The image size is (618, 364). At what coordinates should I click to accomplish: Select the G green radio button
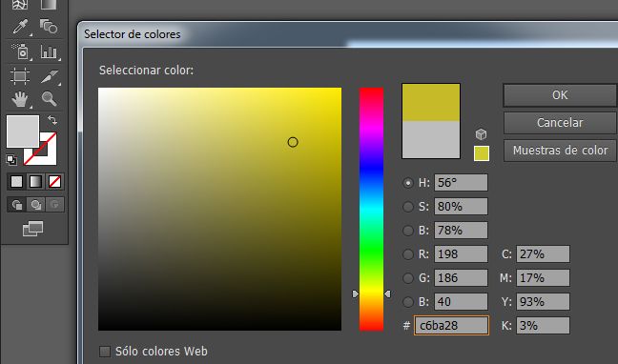408,278
